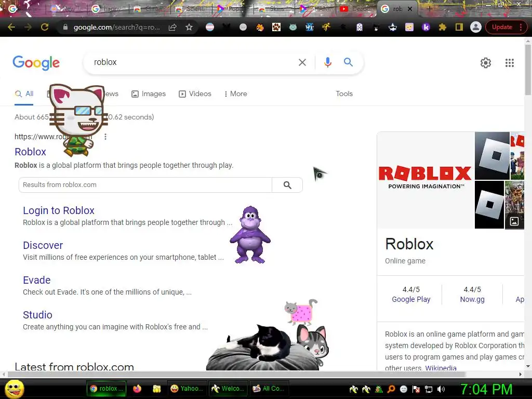Reload the page with the refresh icon
This screenshot has width=532, height=399.
pyautogui.click(x=45, y=27)
